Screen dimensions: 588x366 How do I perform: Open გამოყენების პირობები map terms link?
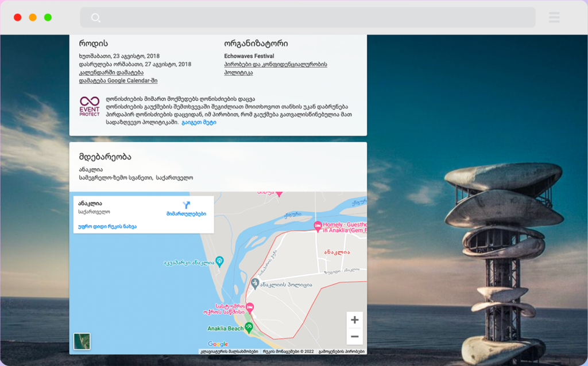(x=341, y=352)
